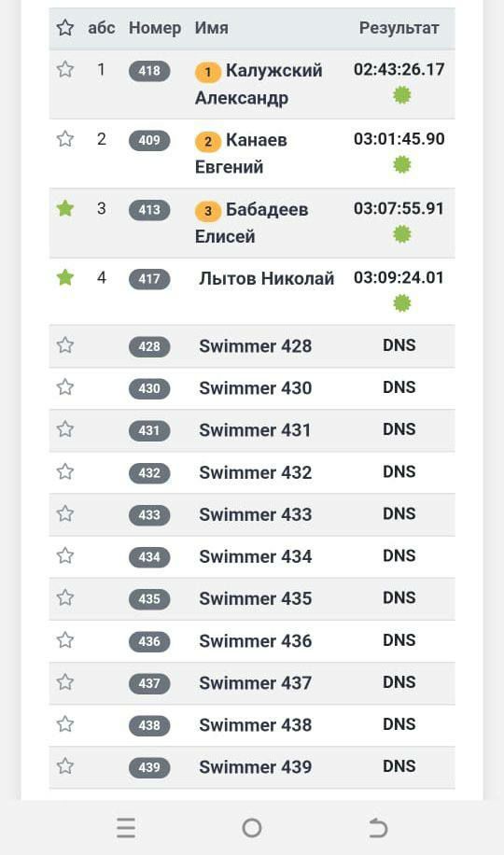Tap green badge under 03:01:45.90 result
This screenshot has height=855, width=504.
click(402, 164)
